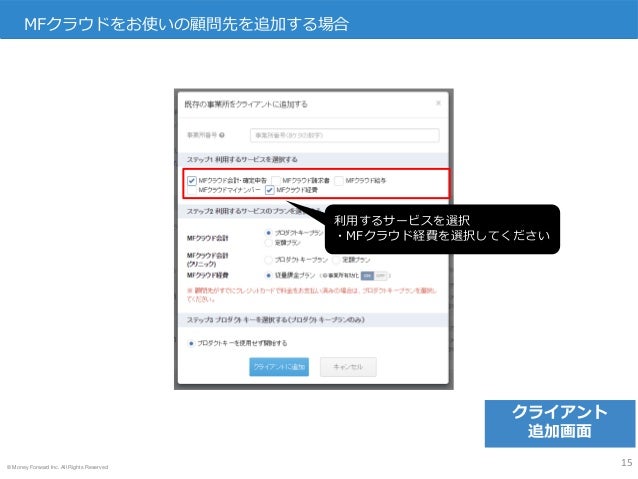Click the キャンセル button
The height and width of the screenshot is (479, 638).
tap(348, 367)
